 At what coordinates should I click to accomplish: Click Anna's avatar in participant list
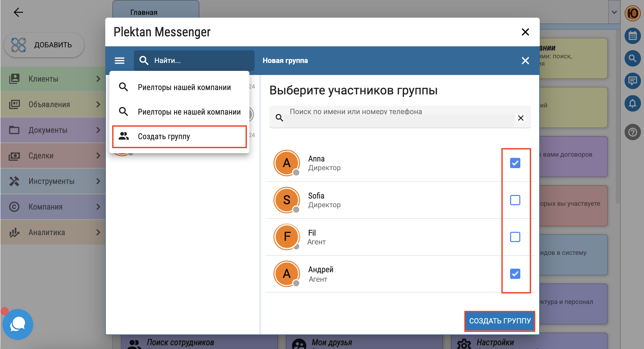(x=287, y=163)
